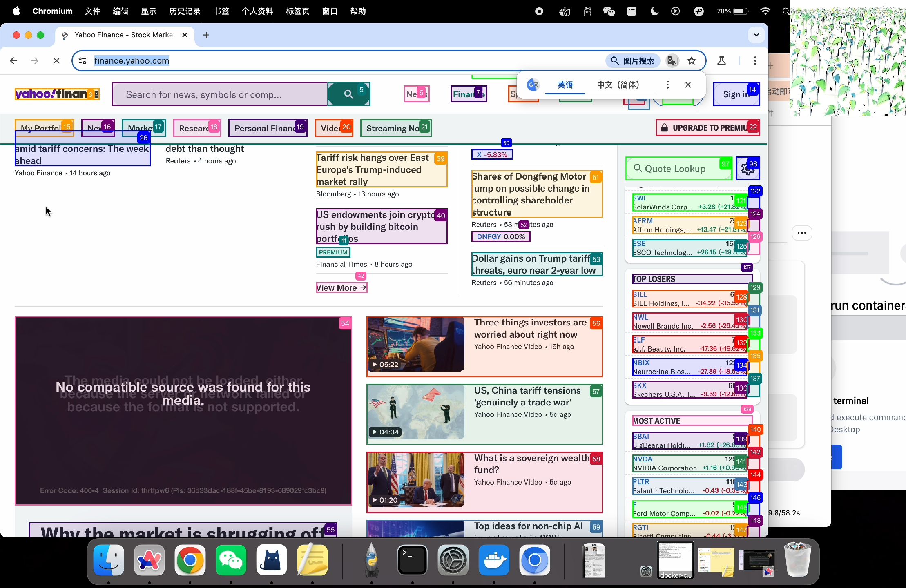The image size is (906, 588).
Task: Click the screen recording stop icon in menu bar
Action: coord(539,11)
